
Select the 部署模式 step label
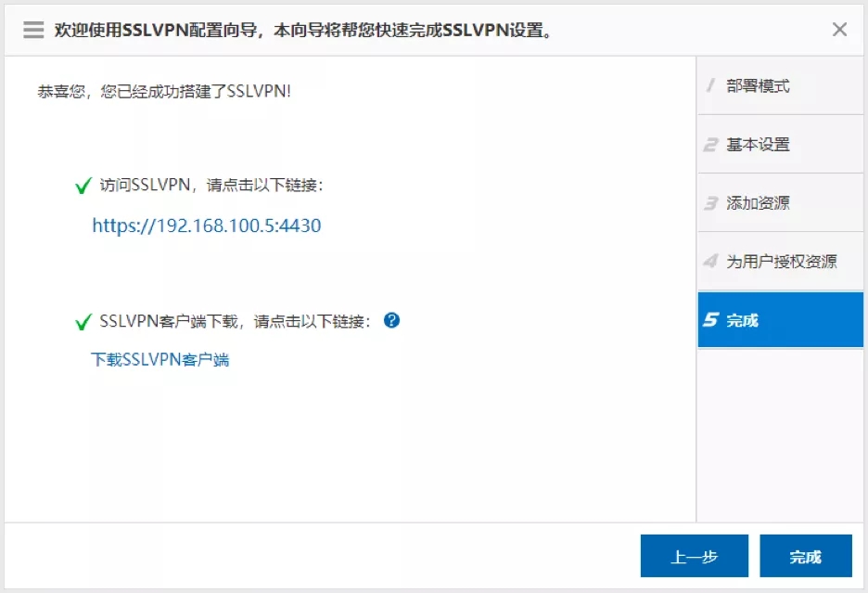[x=758, y=86]
